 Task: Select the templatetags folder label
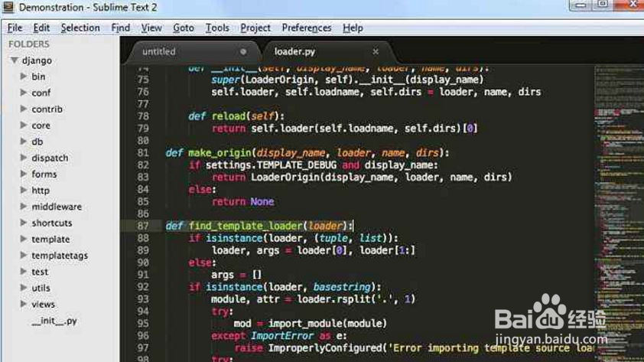[60, 256]
